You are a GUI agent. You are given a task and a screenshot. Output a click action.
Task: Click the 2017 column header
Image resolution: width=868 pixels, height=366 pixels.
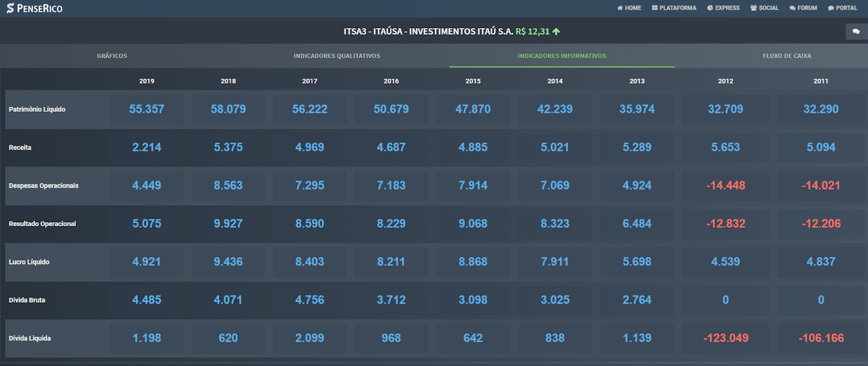[310, 81]
